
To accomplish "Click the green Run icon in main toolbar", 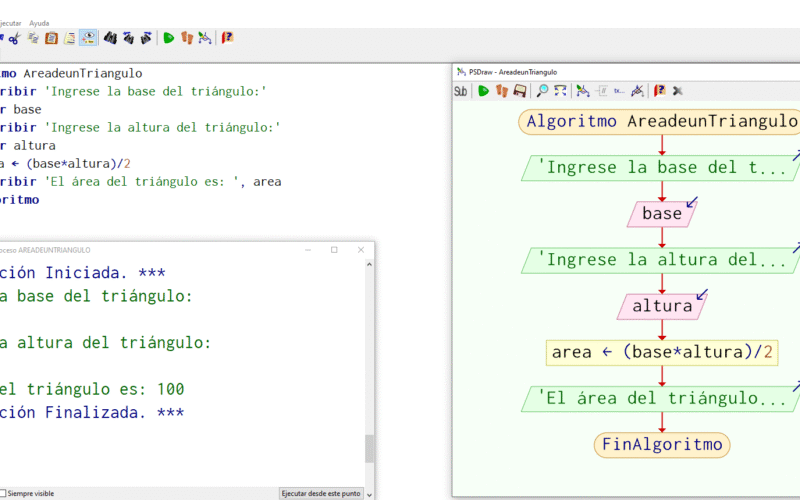I will (169, 38).
